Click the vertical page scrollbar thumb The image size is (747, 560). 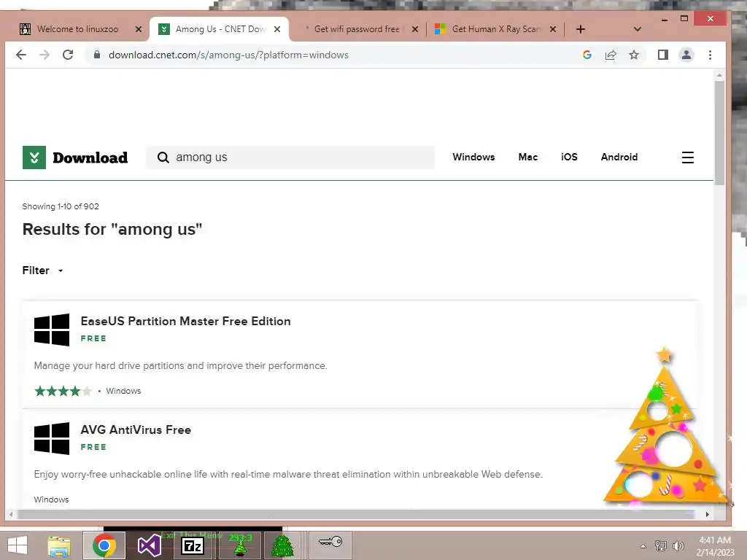coord(719,133)
